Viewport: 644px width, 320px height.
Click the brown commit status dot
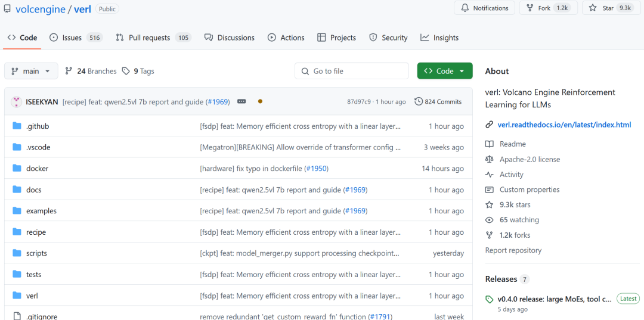click(260, 101)
